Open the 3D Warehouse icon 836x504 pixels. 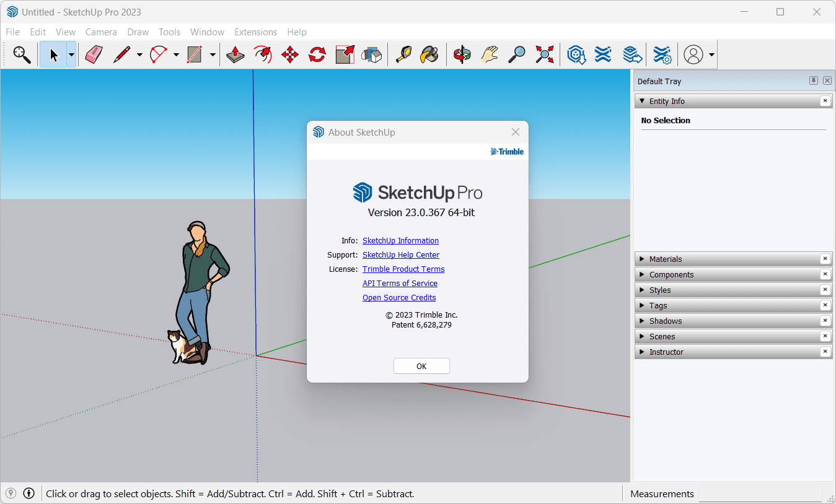click(576, 55)
